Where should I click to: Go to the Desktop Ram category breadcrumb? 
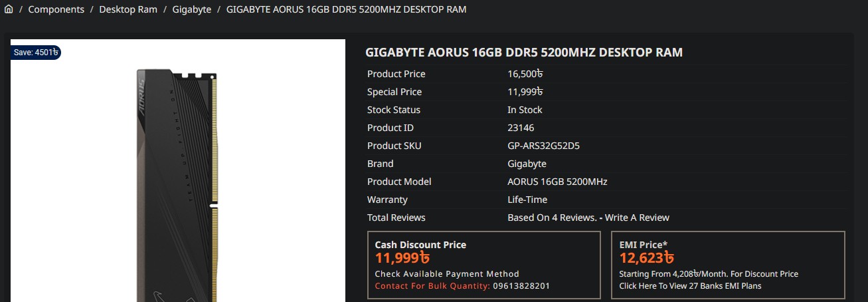pos(128,9)
